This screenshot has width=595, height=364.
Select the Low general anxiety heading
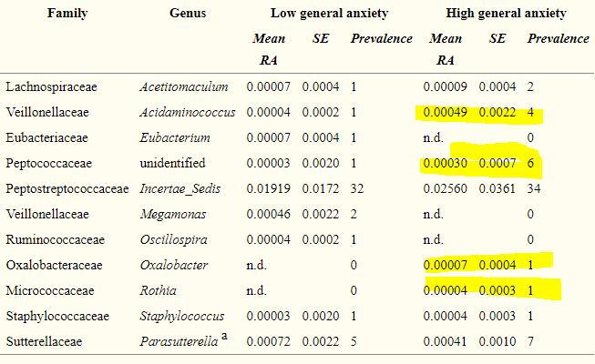coord(329,14)
